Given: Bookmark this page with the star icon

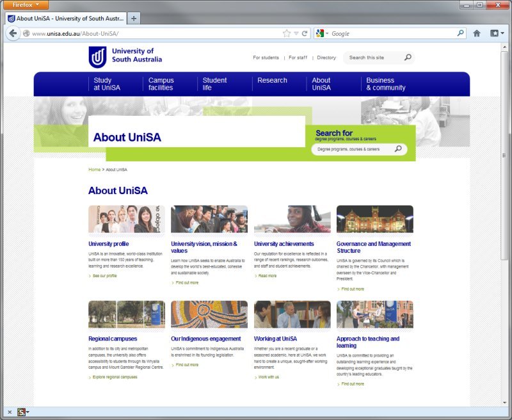Looking at the screenshot, I should (x=286, y=33).
